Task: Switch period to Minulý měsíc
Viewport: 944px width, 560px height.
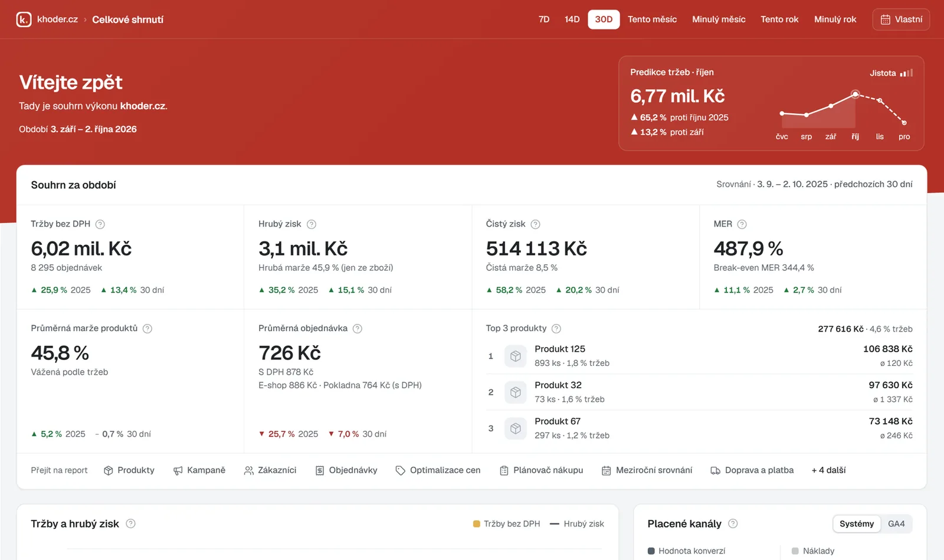Action: (x=719, y=19)
